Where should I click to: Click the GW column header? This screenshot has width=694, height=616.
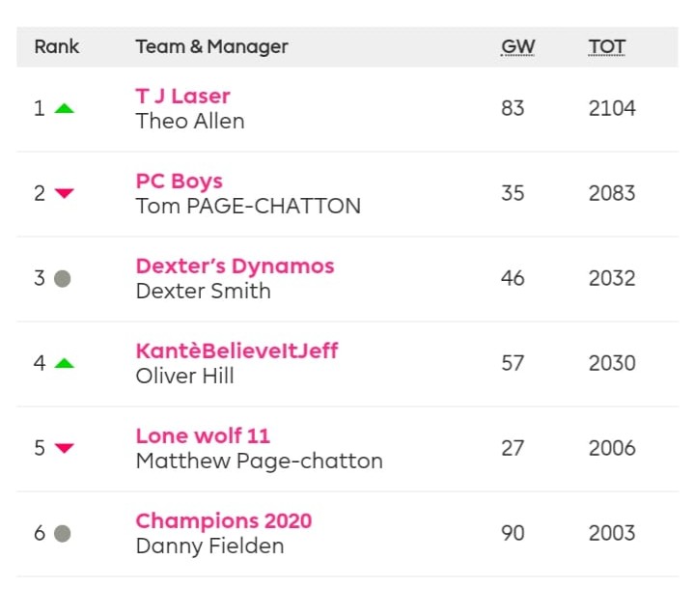[517, 46]
